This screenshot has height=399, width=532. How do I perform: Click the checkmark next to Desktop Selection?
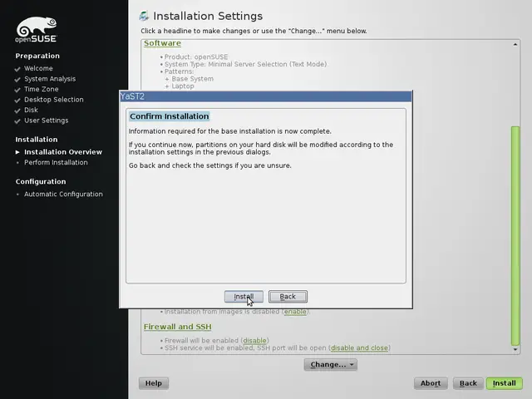(17, 101)
